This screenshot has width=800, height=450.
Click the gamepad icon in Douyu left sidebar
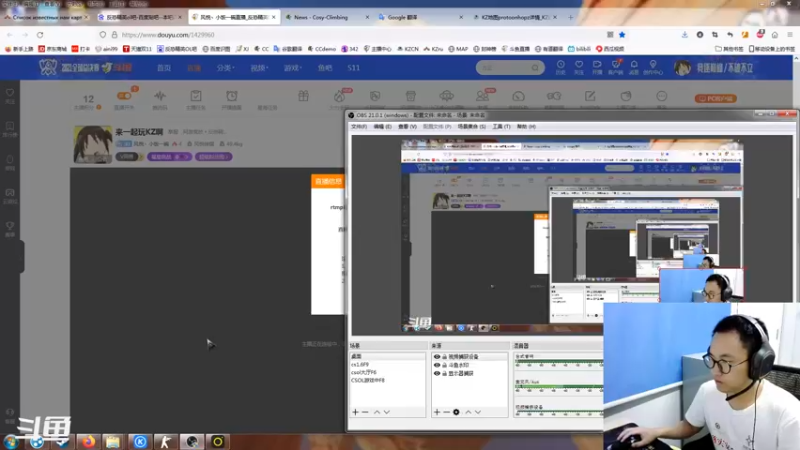click(10, 192)
